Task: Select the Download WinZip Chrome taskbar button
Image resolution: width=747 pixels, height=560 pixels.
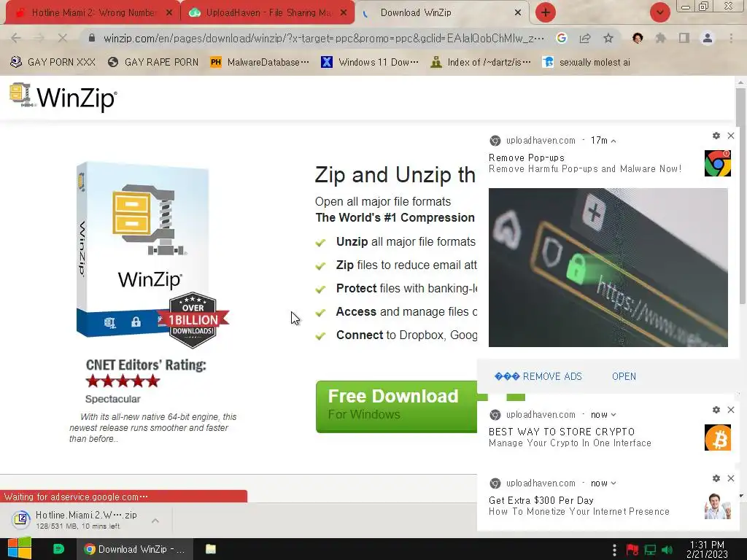Action: [135, 549]
